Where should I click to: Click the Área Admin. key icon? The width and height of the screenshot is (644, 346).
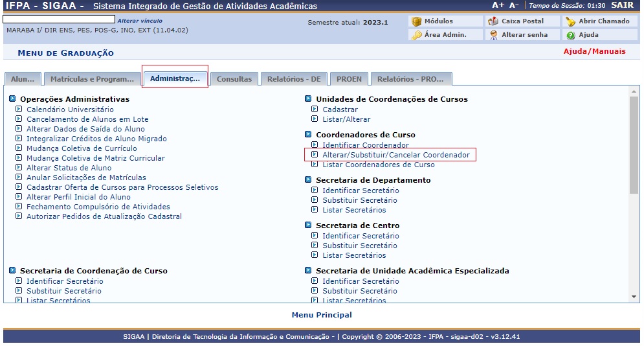[x=416, y=36]
